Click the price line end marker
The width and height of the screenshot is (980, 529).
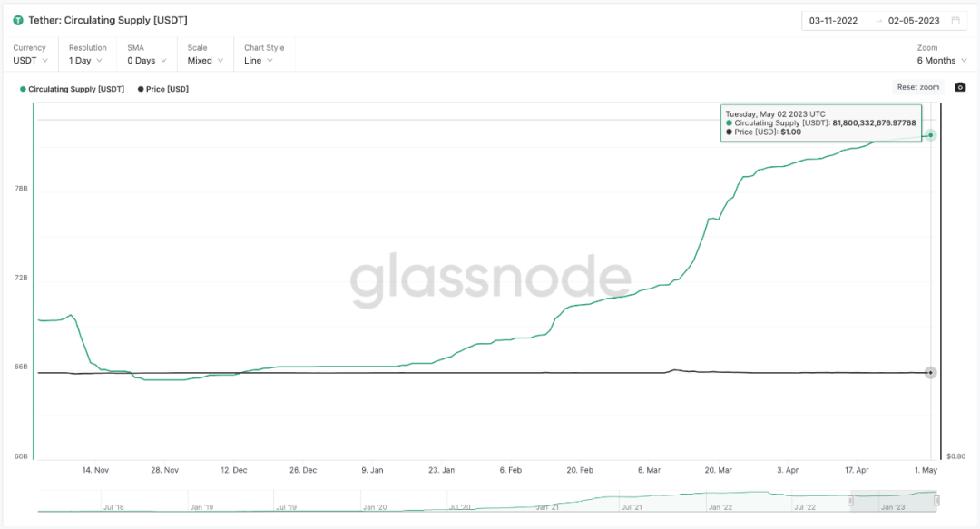pyautogui.click(x=930, y=373)
